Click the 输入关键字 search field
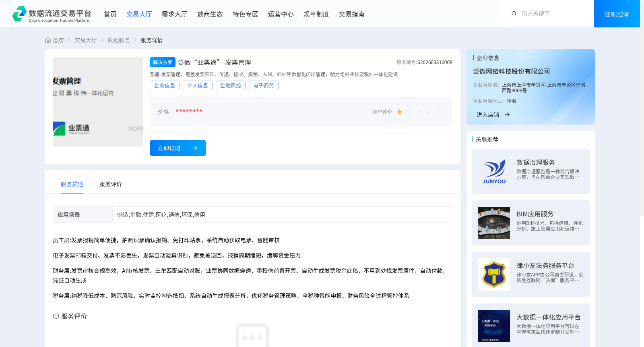The height and width of the screenshot is (347, 644). click(x=553, y=14)
